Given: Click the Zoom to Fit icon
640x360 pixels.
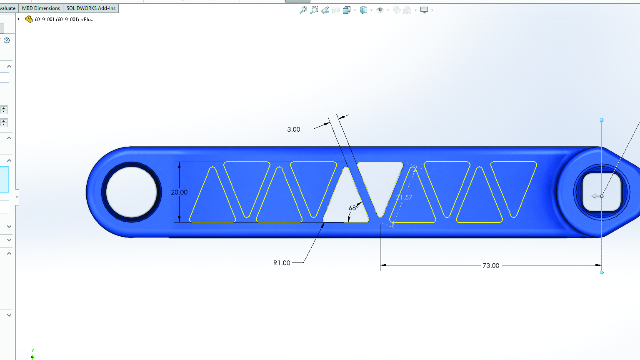Looking at the screenshot, I should coord(303,10).
